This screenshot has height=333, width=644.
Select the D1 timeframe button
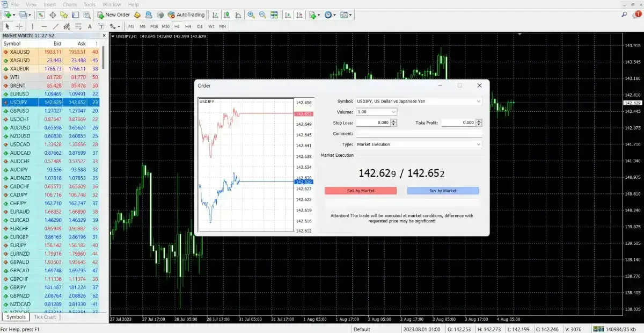200,26
